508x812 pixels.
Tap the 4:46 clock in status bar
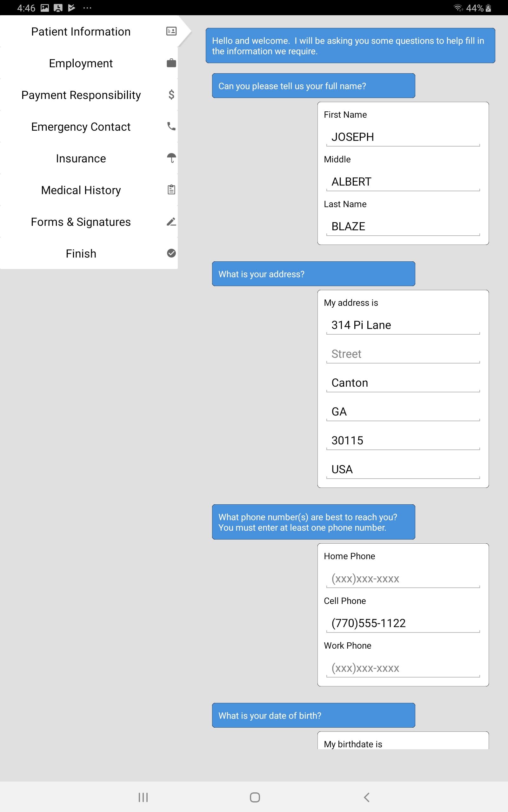pos(26,8)
